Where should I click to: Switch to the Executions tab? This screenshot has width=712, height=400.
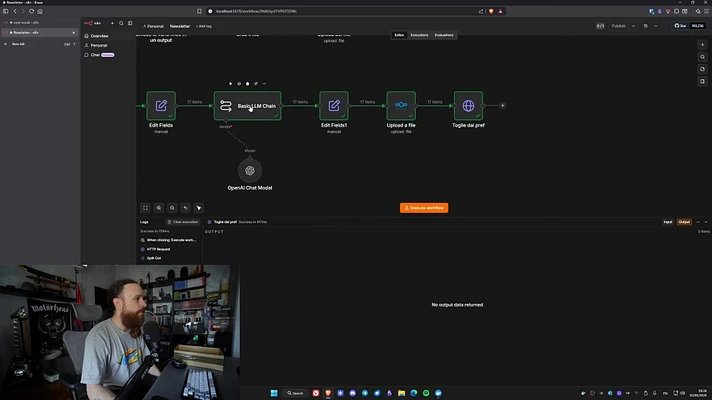click(419, 35)
